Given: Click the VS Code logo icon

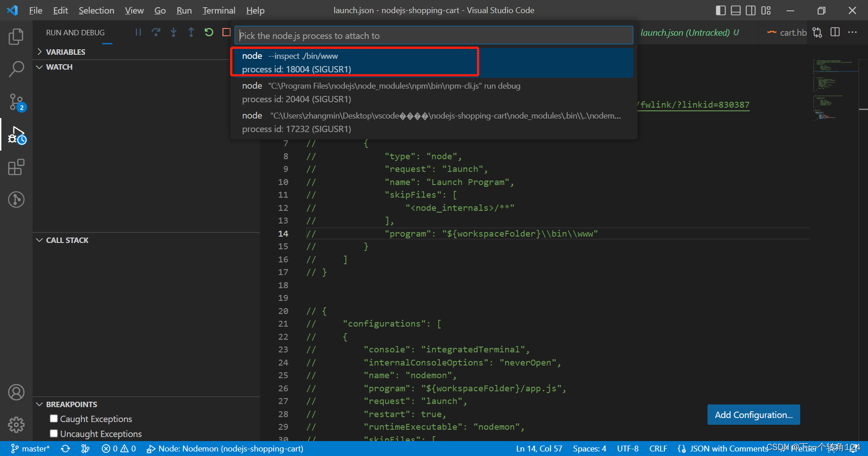Looking at the screenshot, I should coord(12,10).
